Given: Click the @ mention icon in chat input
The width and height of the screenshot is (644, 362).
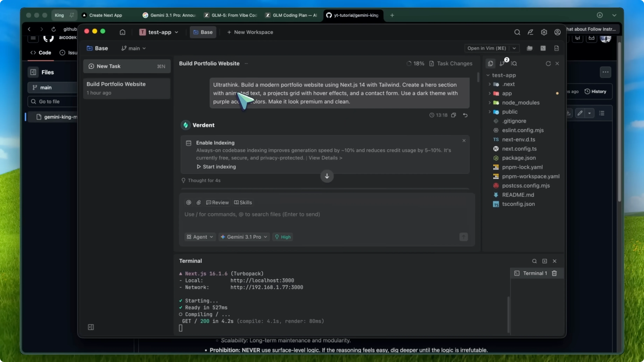Looking at the screenshot, I should [189, 203].
